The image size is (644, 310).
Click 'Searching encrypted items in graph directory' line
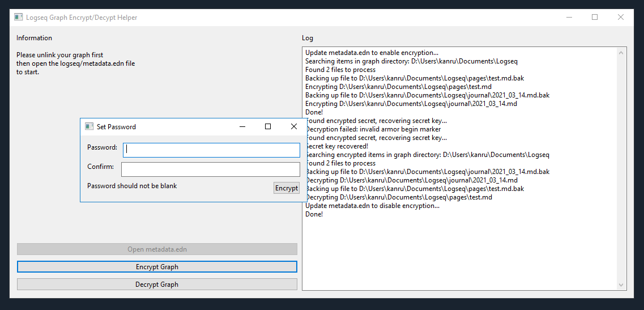click(427, 155)
